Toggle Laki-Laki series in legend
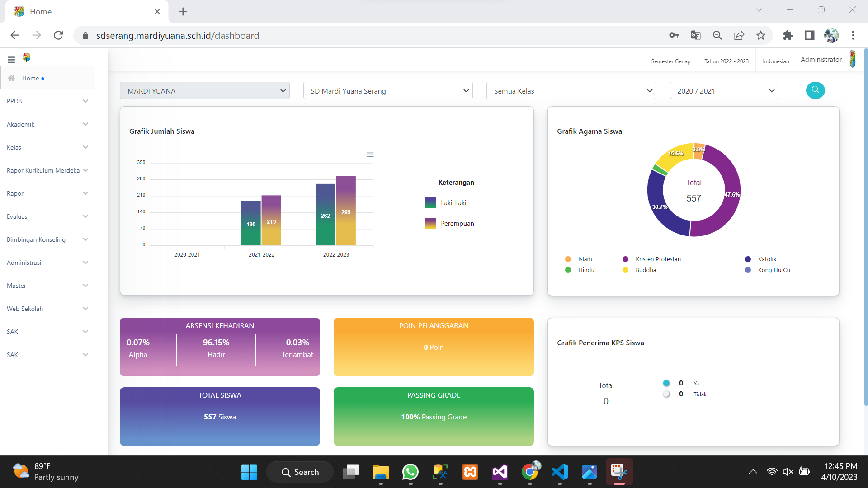The image size is (868, 488). click(x=453, y=203)
